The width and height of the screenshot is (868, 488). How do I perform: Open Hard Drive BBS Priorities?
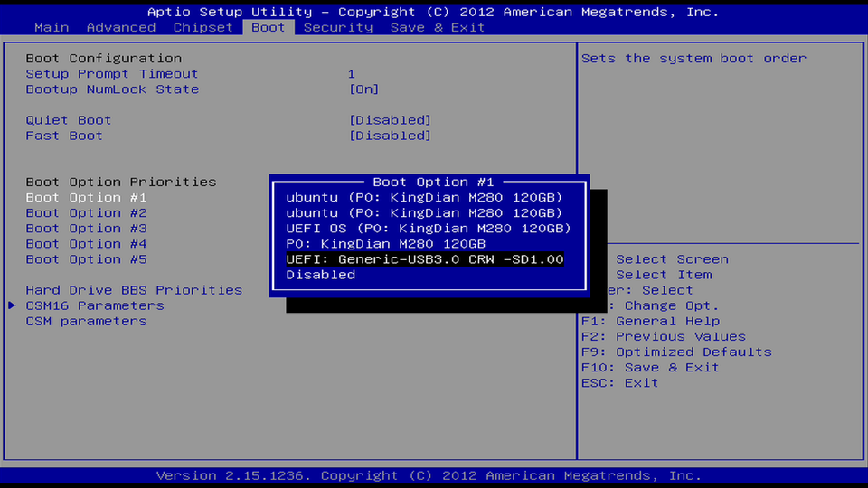coord(134,290)
